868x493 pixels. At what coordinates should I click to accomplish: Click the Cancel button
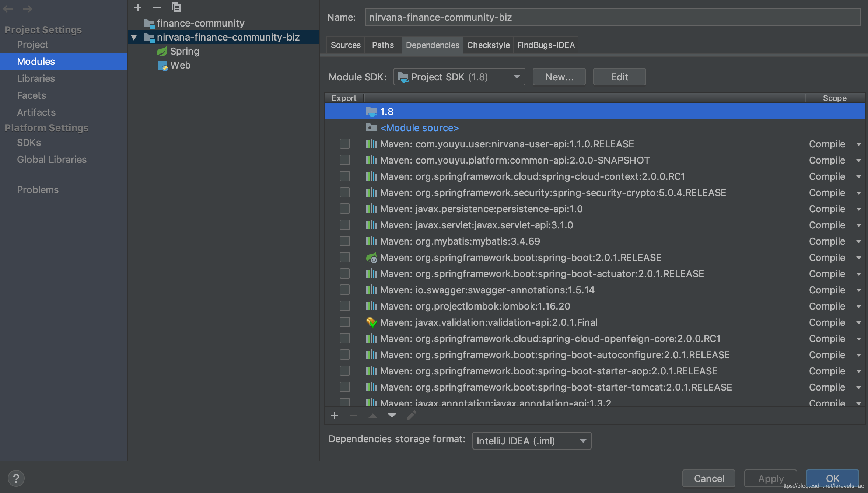click(x=709, y=478)
